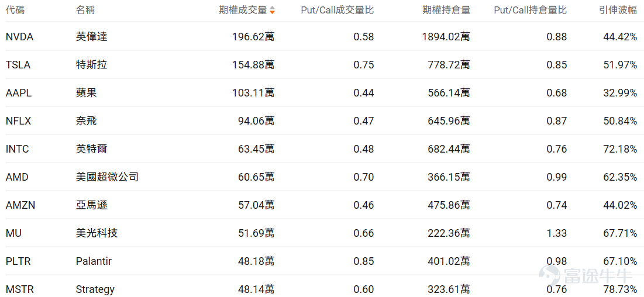Select stock name 英偉達

pyautogui.click(x=91, y=37)
